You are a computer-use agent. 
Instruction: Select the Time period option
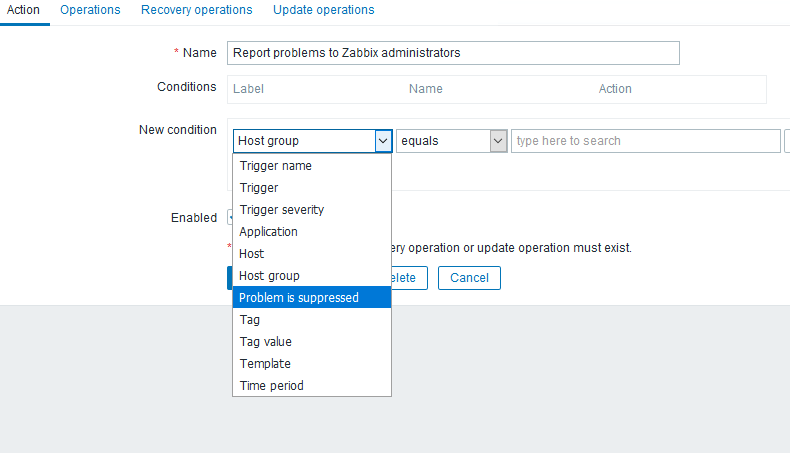272,386
